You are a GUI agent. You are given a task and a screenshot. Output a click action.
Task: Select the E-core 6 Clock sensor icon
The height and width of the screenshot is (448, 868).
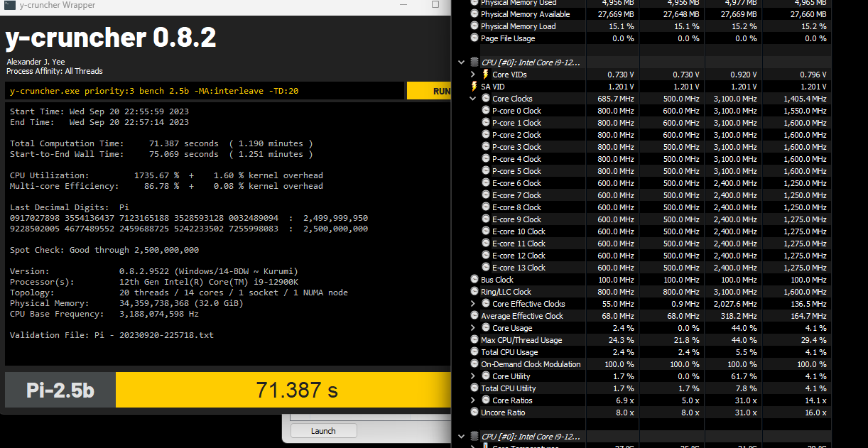486,183
